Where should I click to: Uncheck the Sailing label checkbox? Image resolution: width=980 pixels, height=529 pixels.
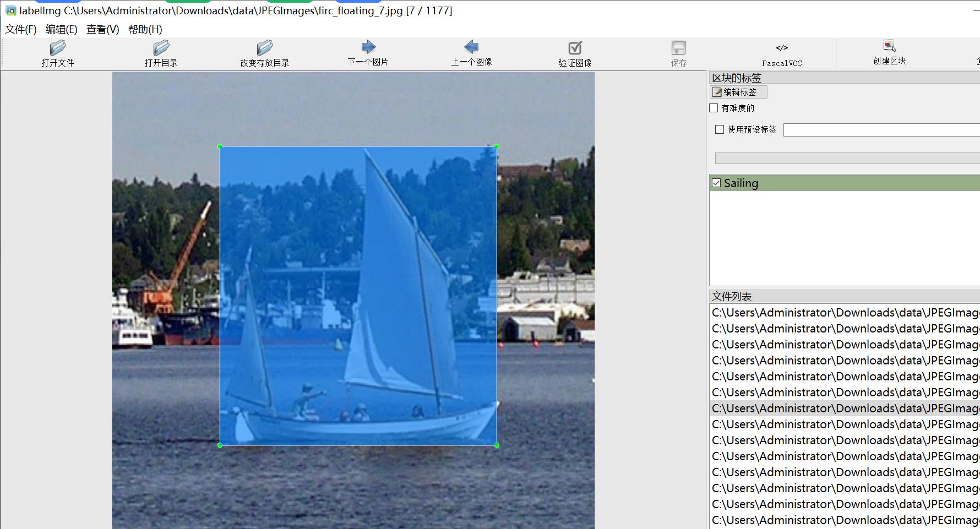click(x=716, y=183)
